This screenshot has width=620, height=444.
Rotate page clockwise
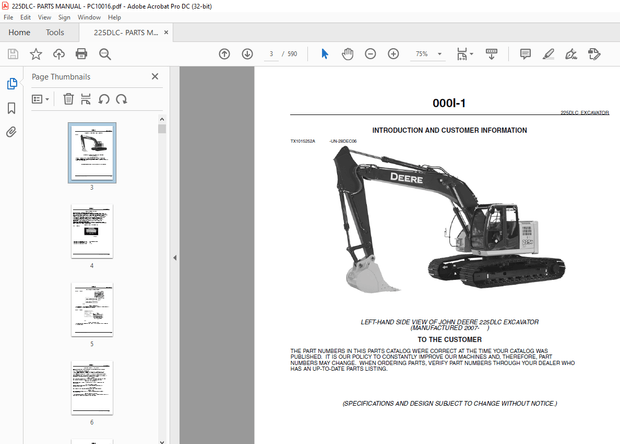point(121,99)
